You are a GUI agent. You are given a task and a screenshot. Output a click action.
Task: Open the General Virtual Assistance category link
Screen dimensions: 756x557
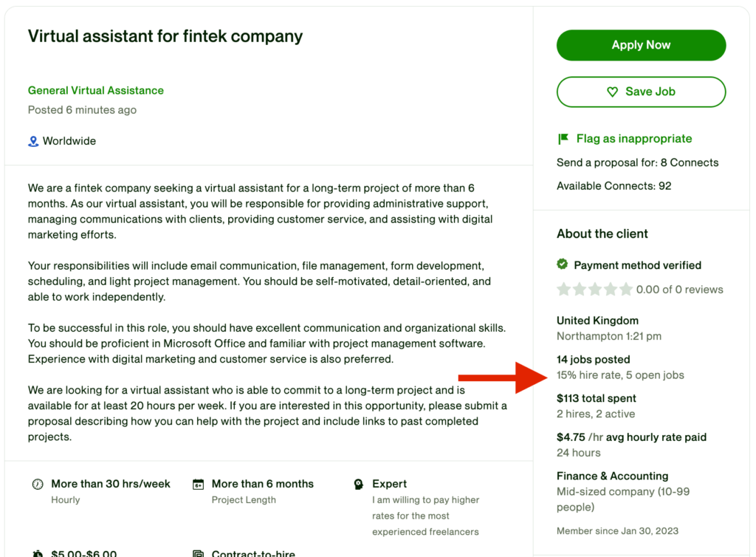[x=96, y=90]
